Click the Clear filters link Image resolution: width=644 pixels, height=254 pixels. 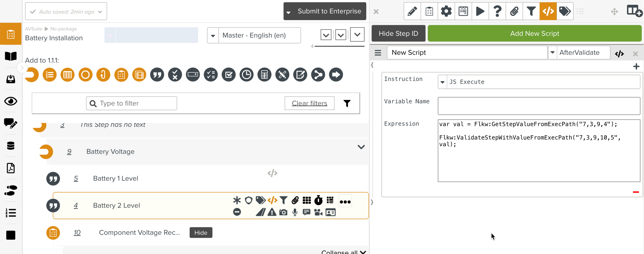(x=309, y=103)
